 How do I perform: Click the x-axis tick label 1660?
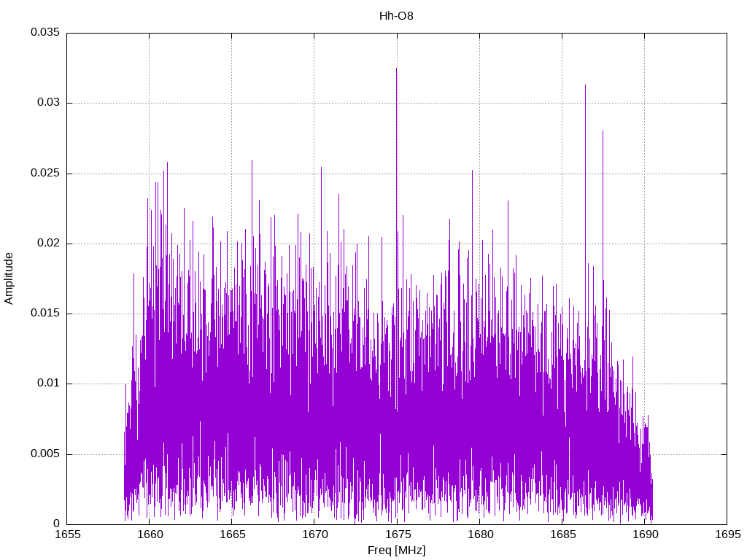coord(150,534)
